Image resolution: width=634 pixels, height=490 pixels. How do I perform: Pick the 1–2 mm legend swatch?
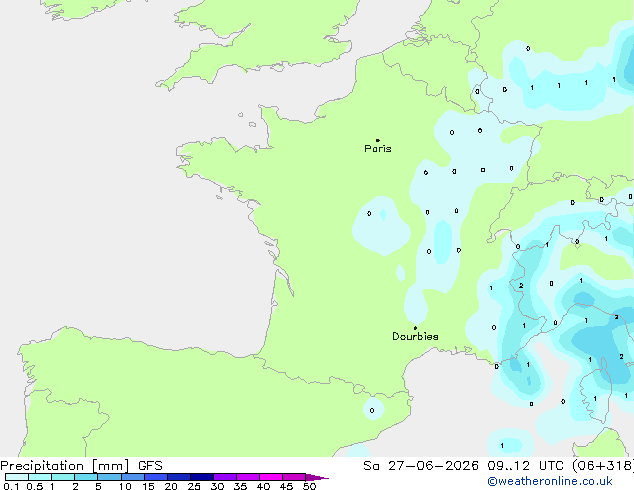tap(63, 477)
